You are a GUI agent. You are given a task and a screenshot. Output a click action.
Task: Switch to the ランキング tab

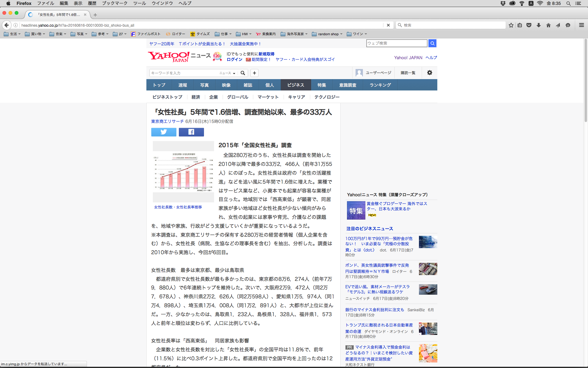[x=380, y=85]
